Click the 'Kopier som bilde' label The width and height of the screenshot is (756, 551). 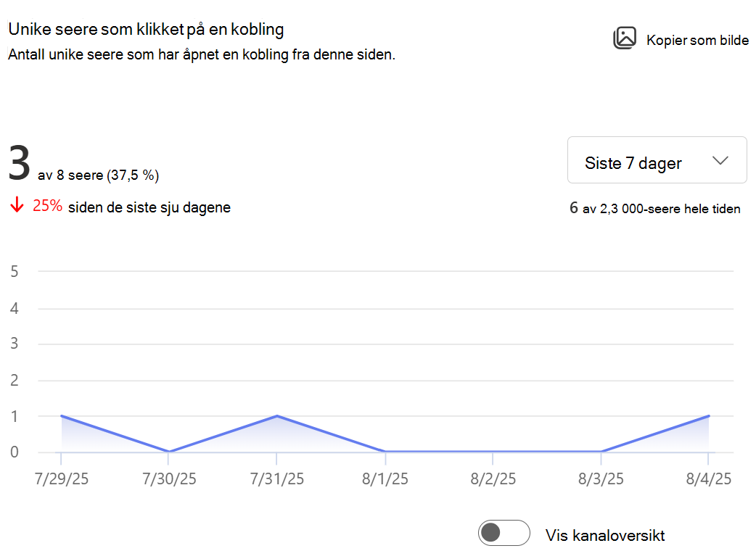[x=697, y=41]
